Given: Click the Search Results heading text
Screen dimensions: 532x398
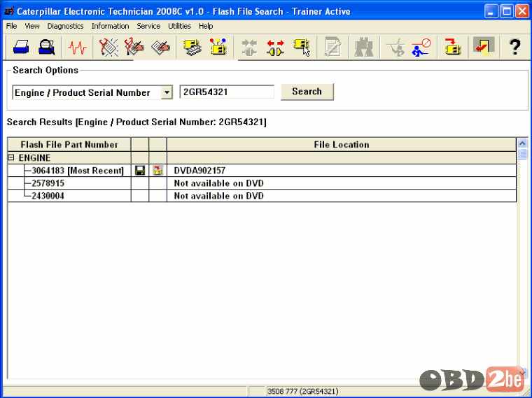Looking at the screenshot, I should coord(136,122).
